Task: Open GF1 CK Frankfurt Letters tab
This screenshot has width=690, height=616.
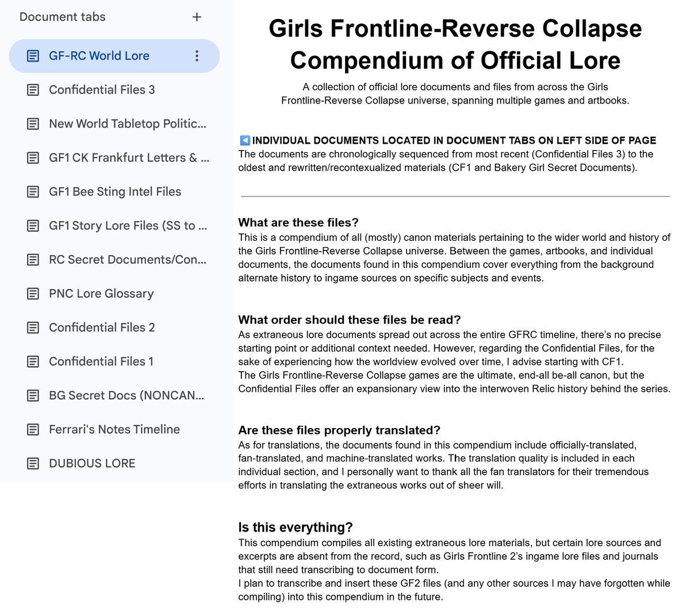Action: pyautogui.click(x=114, y=157)
